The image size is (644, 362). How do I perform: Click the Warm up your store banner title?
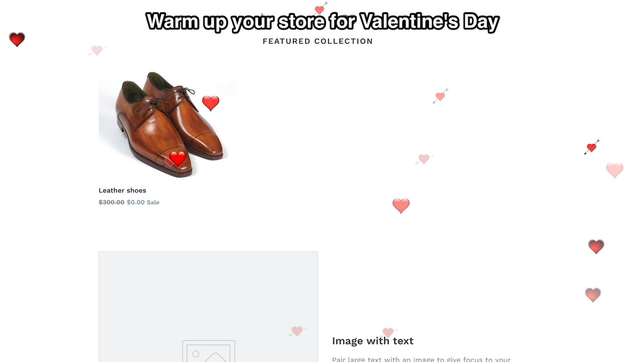[x=321, y=21]
